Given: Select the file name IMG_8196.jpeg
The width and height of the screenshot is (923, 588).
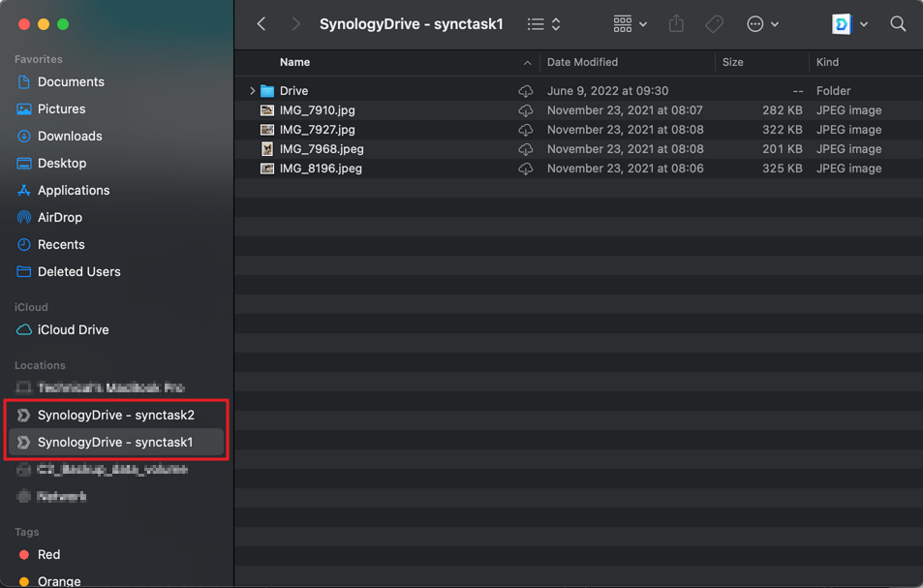Looking at the screenshot, I should [321, 169].
